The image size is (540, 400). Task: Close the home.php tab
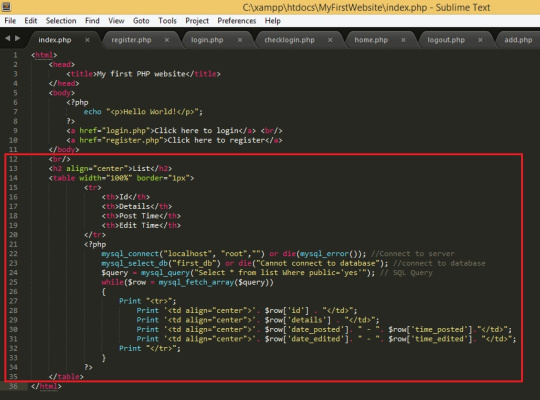[x=403, y=40]
